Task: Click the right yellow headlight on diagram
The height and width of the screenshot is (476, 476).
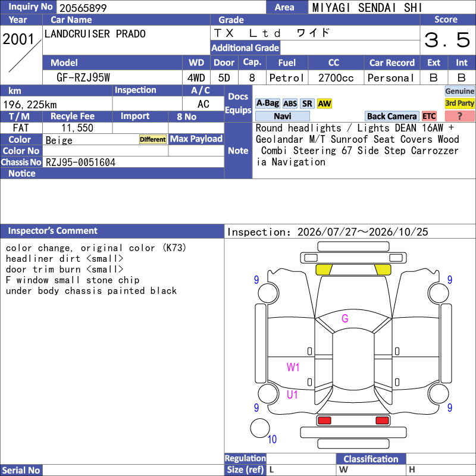Action: 383,270
